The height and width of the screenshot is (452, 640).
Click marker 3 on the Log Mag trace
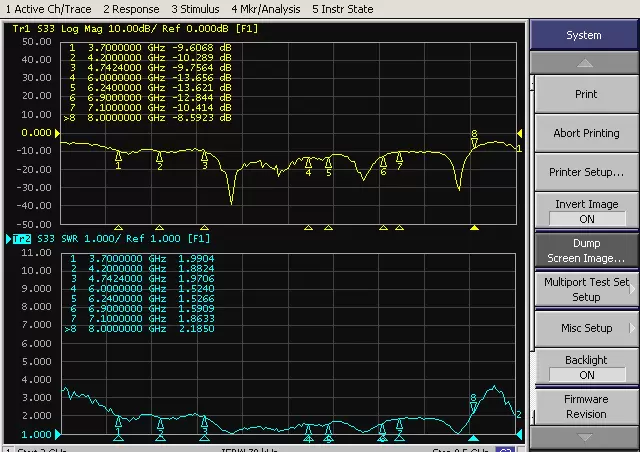[204, 156]
